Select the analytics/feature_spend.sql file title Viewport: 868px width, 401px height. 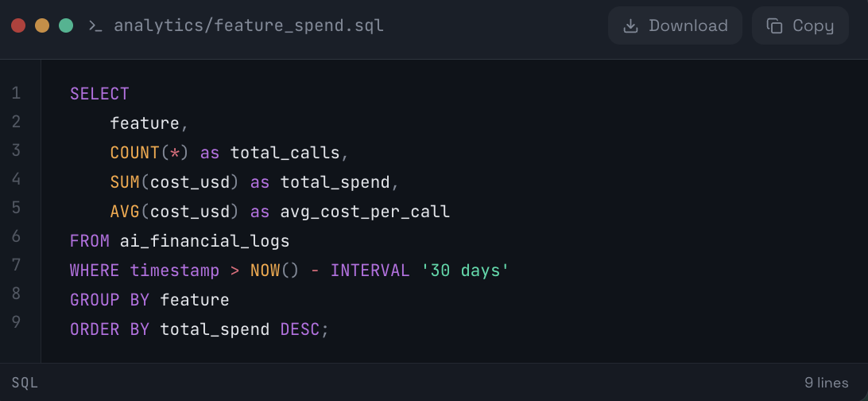pos(248,25)
